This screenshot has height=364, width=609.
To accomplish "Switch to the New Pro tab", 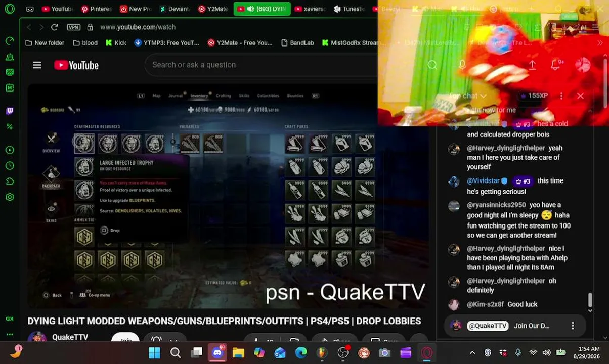I will tap(136, 9).
